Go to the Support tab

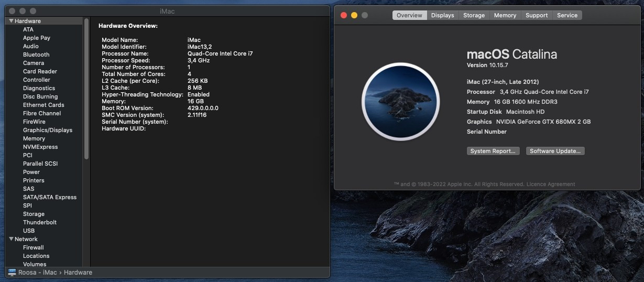click(537, 15)
